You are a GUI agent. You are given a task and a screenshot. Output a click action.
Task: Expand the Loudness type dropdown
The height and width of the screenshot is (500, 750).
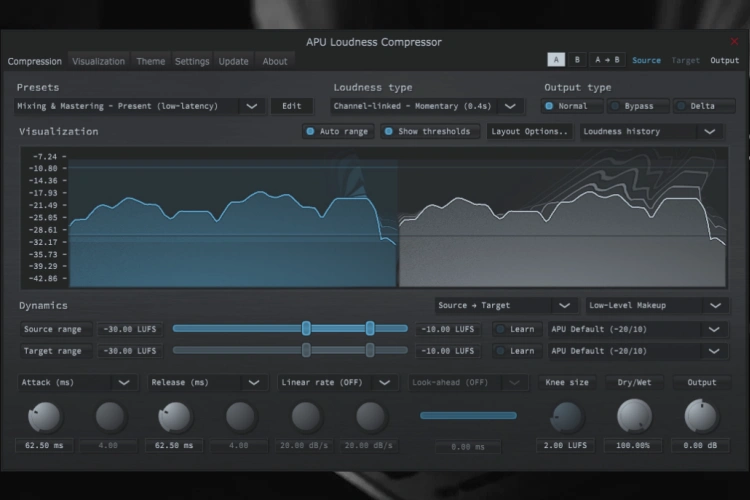click(511, 106)
